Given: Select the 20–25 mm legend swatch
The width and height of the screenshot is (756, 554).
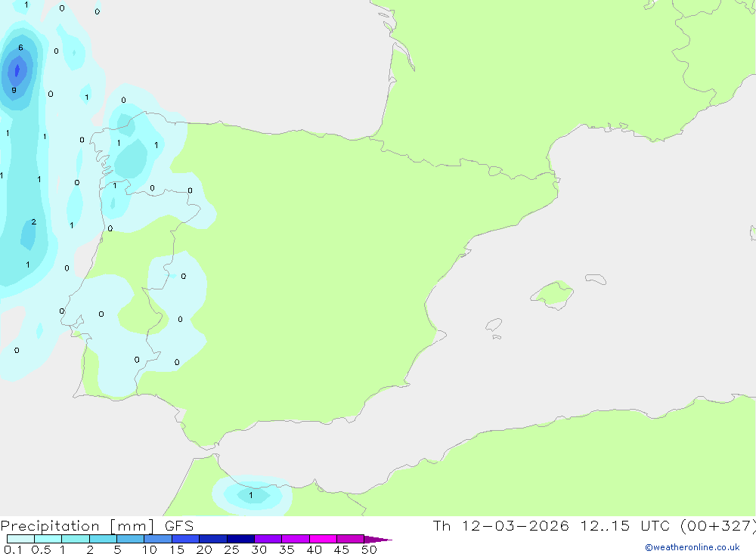Looking at the screenshot, I should coord(213,539).
